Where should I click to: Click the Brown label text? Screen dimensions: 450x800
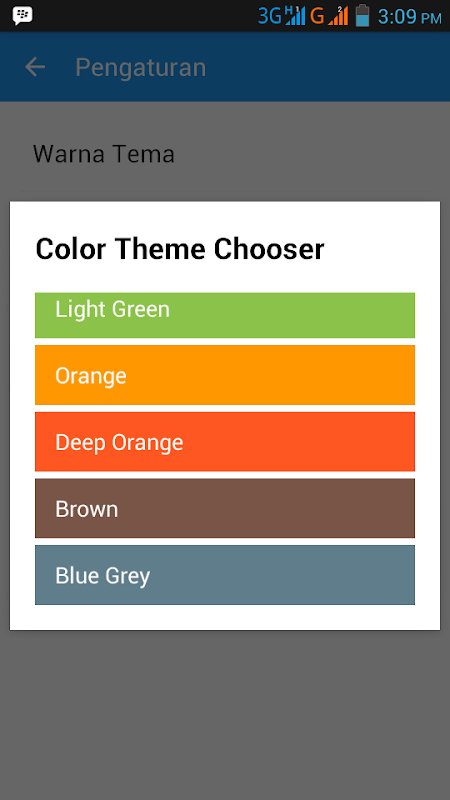[87, 509]
